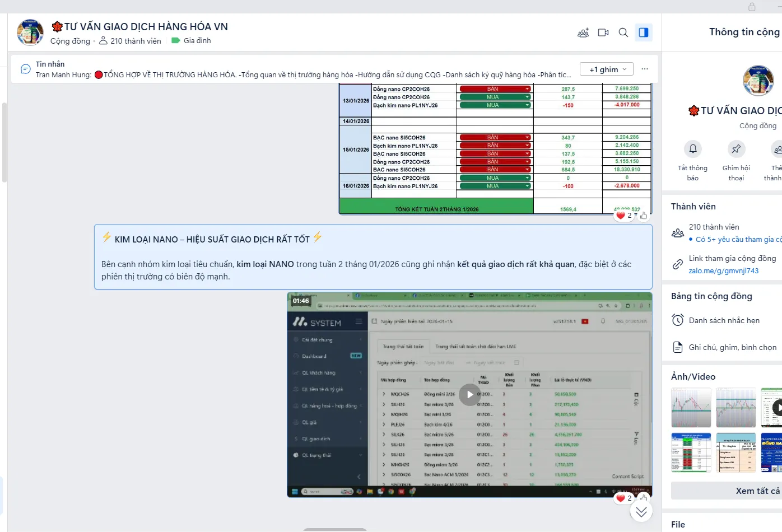The width and height of the screenshot is (782, 532).
Task: Open message search with magnifier icon
Action: 623,32
